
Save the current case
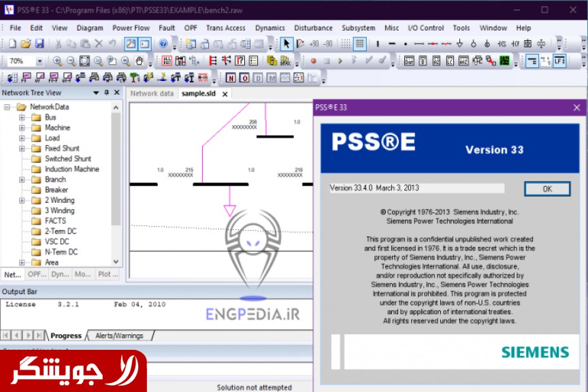[37, 44]
